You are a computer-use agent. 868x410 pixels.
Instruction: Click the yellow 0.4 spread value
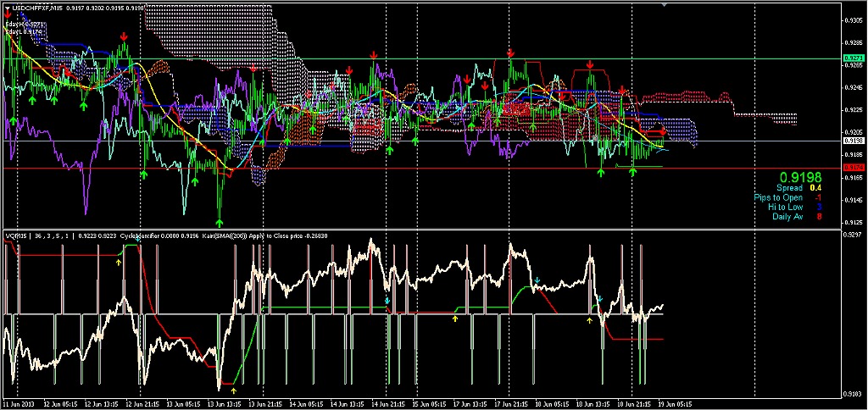click(x=815, y=188)
